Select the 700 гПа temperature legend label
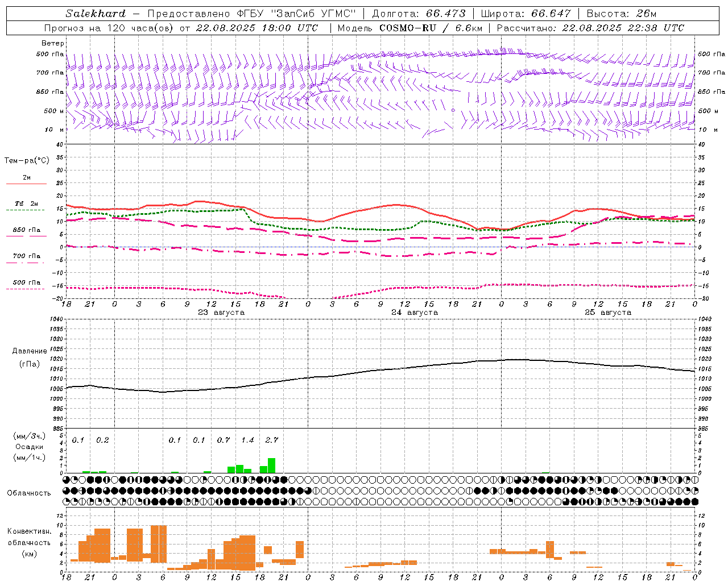Viewport: 728px width, 582px height. pos(27,256)
